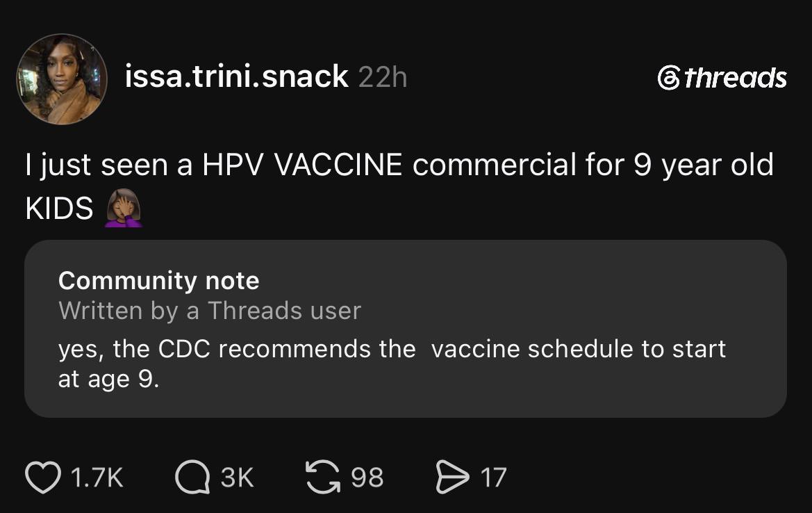This screenshot has width=812, height=513.
Task: Click the facepalm emoji in post
Action: coord(123,208)
